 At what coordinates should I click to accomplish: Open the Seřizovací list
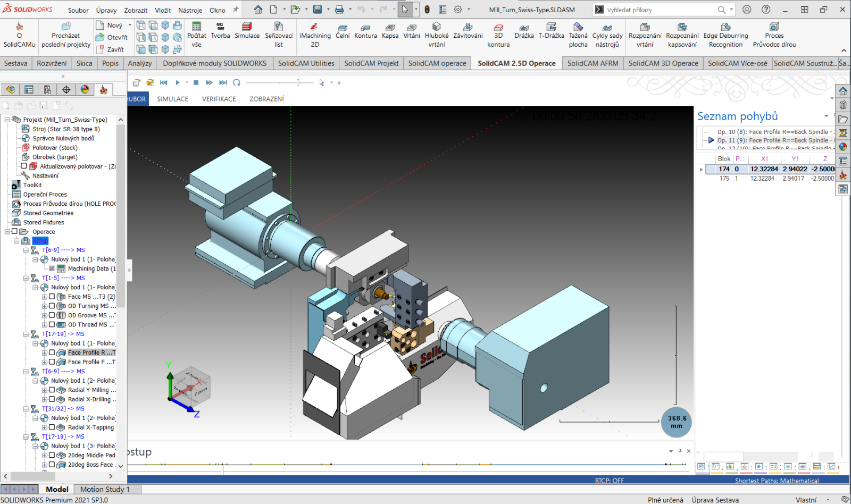[279, 35]
